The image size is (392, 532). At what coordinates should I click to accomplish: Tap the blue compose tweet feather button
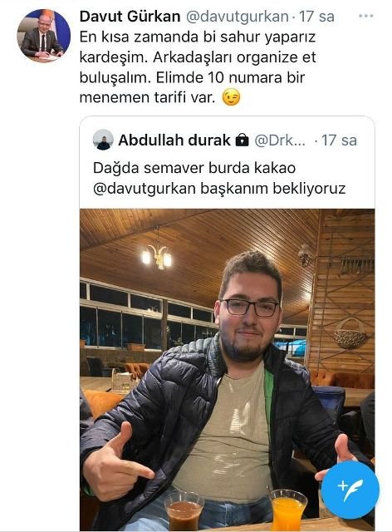[350, 490]
